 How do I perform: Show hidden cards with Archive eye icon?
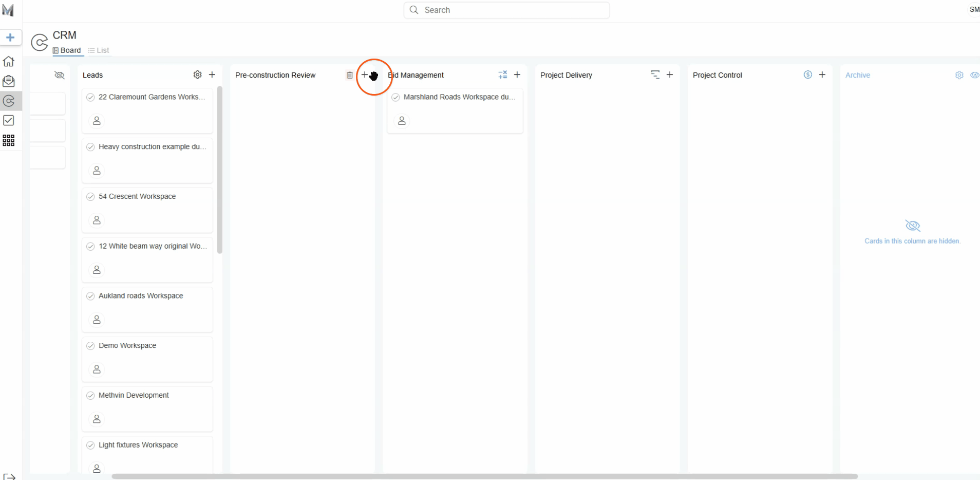pos(974,75)
